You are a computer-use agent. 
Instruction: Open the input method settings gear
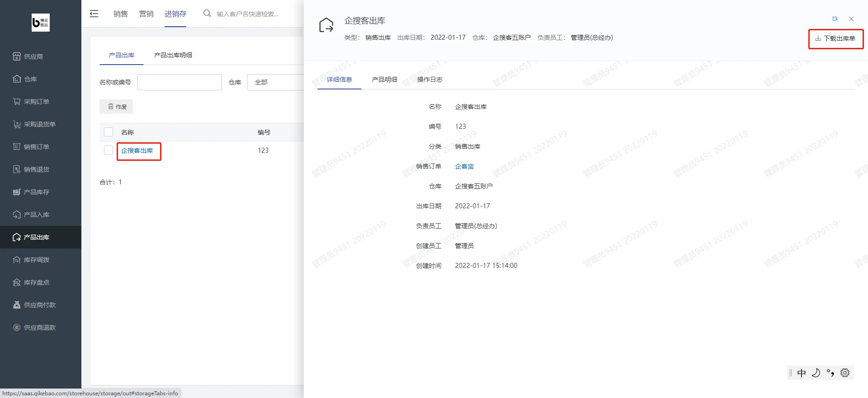point(845,373)
